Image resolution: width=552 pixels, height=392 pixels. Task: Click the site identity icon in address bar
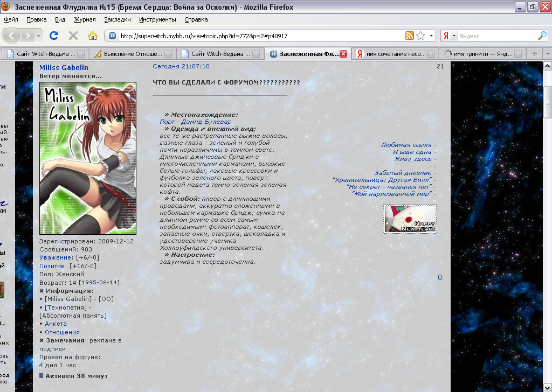(112, 36)
